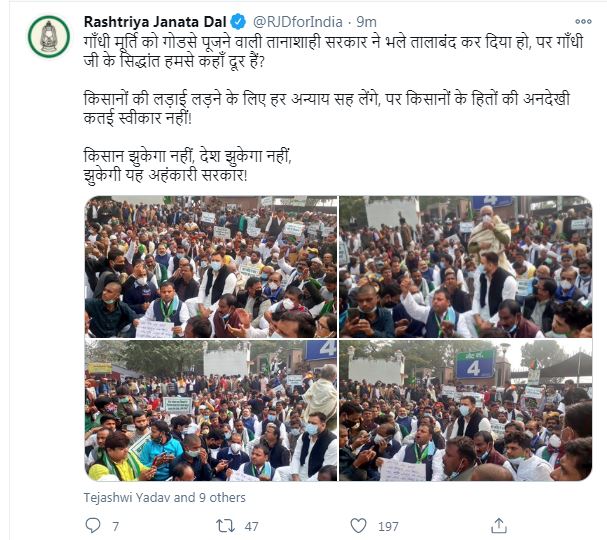Open the 9m tweet timestamp
Viewport: 607px width, 540px height.
pyautogui.click(x=366, y=22)
